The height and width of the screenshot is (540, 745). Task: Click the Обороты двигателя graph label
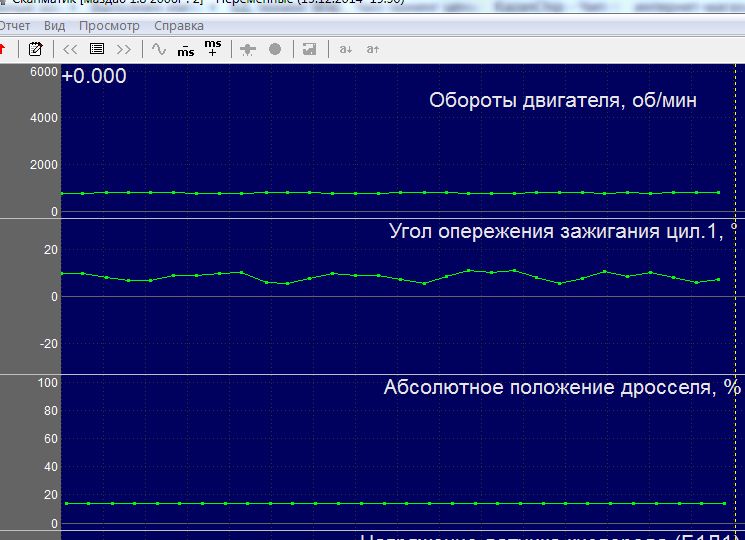point(563,100)
